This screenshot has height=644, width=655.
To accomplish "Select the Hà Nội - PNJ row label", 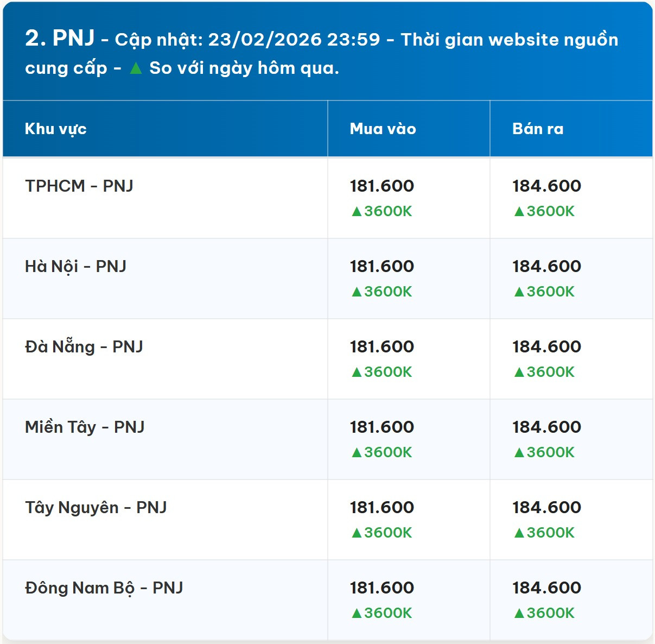I will tap(76, 267).
